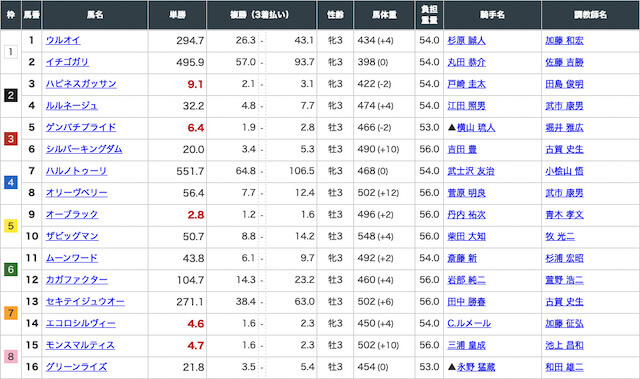Click the 単勝 column header

pyautogui.click(x=178, y=15)
